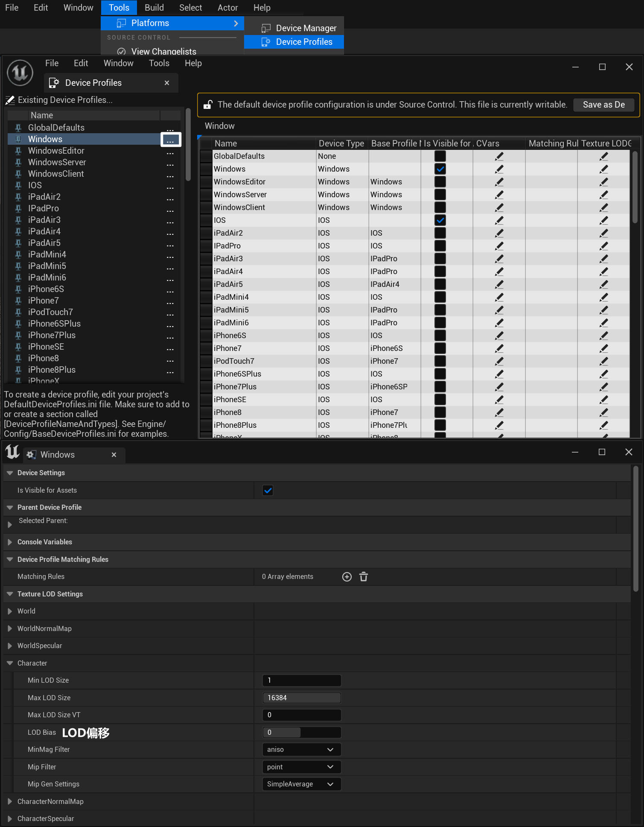Click the unlocked padlock icon in source control notice
The image size is (644, 827).
click(208, 105)
